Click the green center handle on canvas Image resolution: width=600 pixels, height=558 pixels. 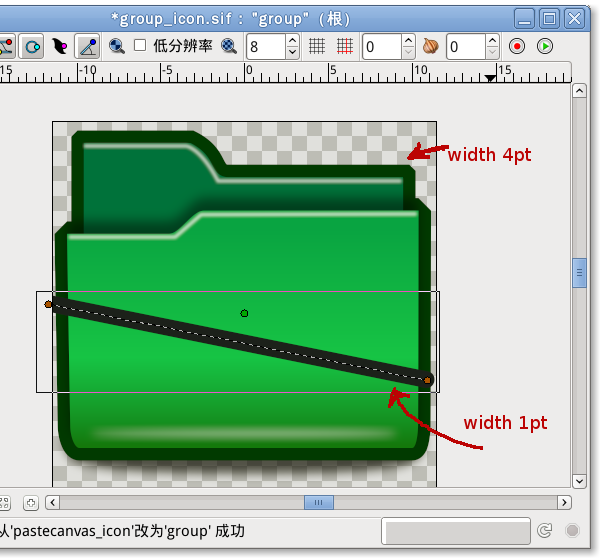point(244,313)
